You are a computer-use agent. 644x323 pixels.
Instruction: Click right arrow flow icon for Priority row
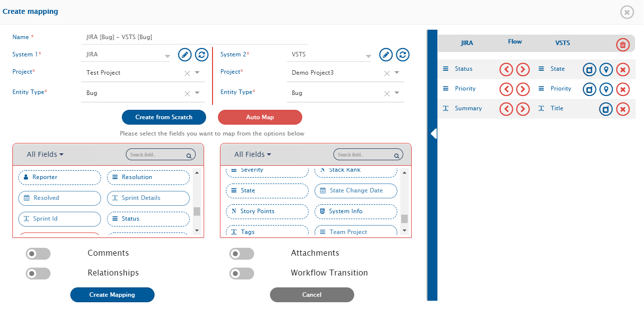point(523,89)
